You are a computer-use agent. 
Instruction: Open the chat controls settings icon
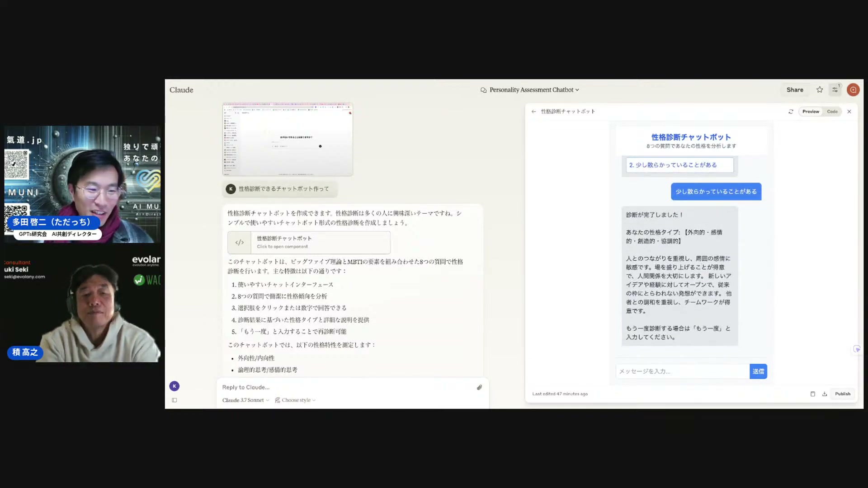(x=835, y=90)
